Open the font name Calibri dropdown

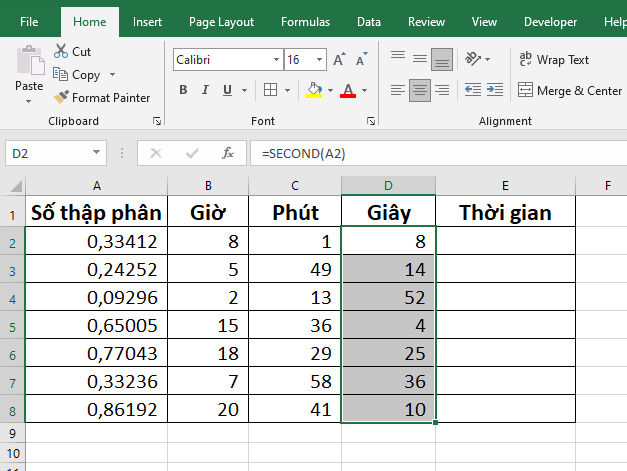275,60
